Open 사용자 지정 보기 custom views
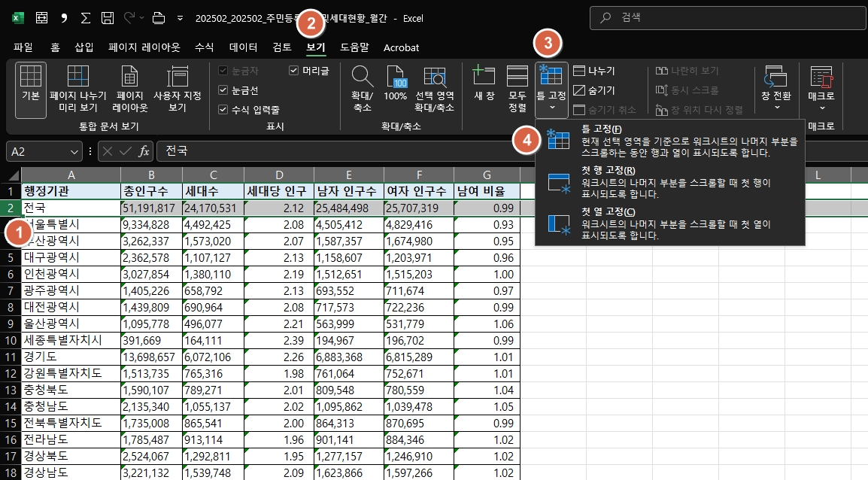Image resolution: width=868 pixels, height=480 pixels. (178, 90)
